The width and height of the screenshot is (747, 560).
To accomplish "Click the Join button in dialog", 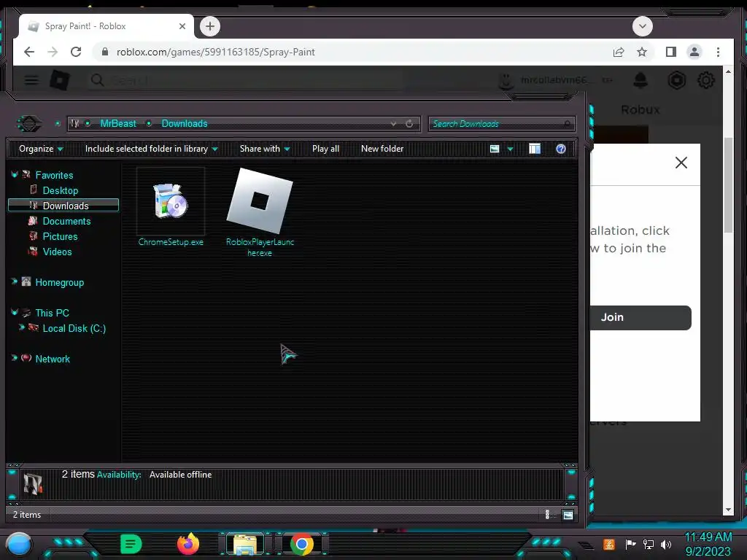I will [x=640, y=318].
